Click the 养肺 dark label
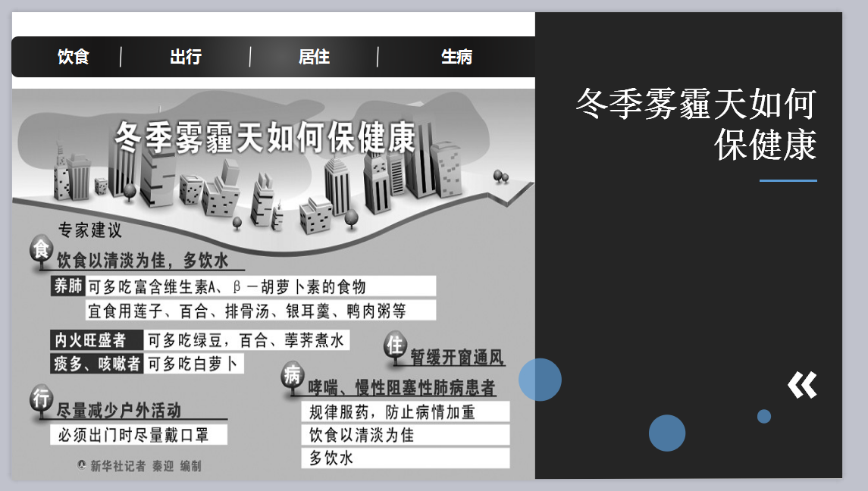The image size is (868, 491). tap(67, 286)
